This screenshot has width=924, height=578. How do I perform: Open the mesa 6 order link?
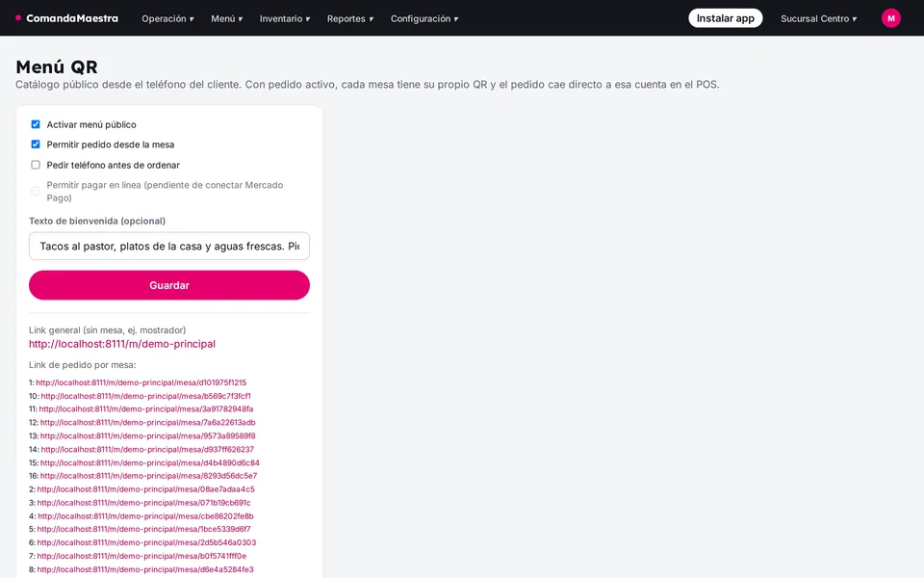[146, 542]
